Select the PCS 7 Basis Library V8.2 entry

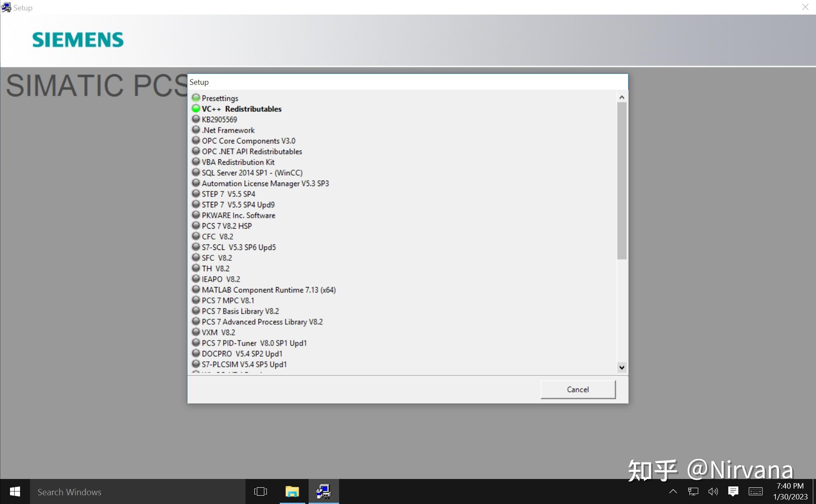pyautogui.click(x=240, y=311)
